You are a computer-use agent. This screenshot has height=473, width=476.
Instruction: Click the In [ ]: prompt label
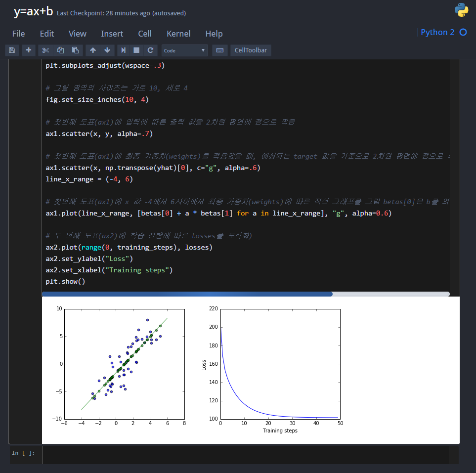point(23,453)
